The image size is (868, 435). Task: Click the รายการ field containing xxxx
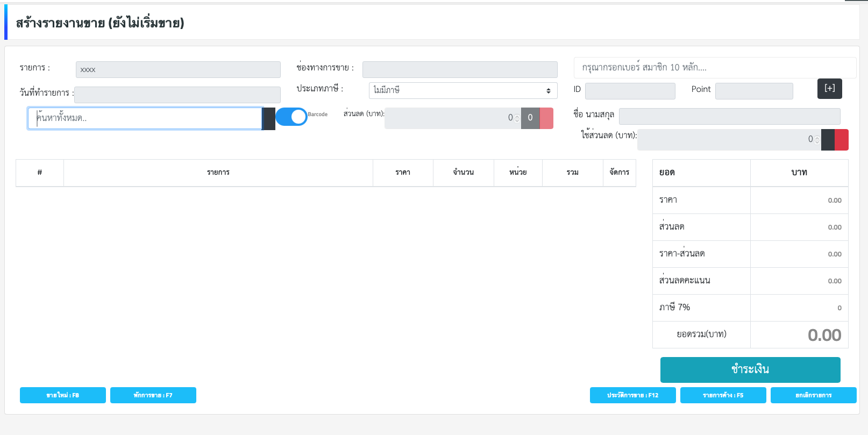178,69
